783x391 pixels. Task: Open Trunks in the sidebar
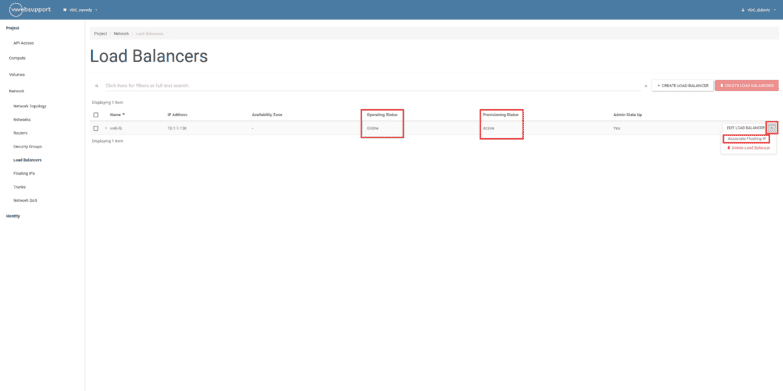point(19,187)
